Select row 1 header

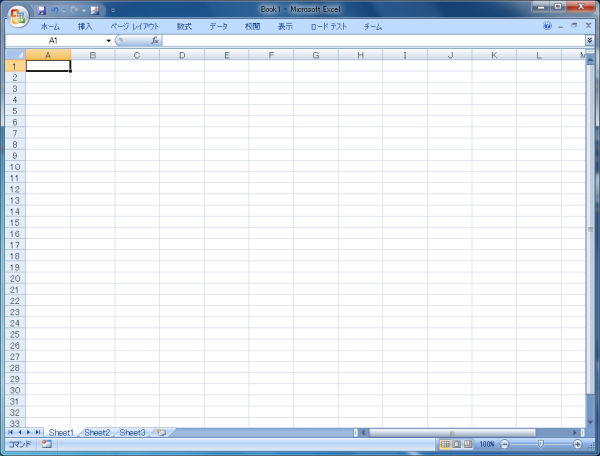pos(15,66)
